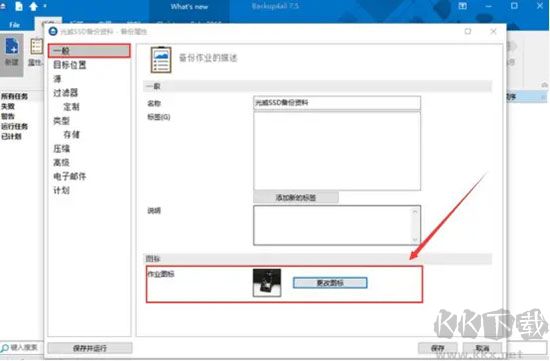Screen dimensions: 550x361
Task: Minimize the Backup4all main window
Action: tap(488, 6)
